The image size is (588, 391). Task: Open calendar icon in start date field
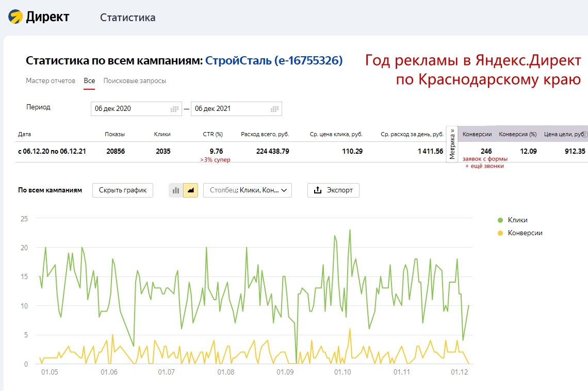(174, 109)
